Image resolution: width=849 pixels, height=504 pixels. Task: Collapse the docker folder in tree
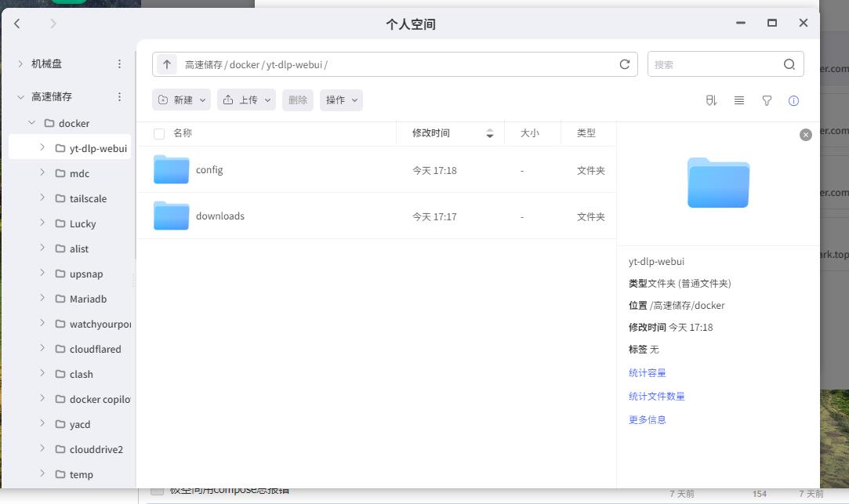tap(32, 123)
